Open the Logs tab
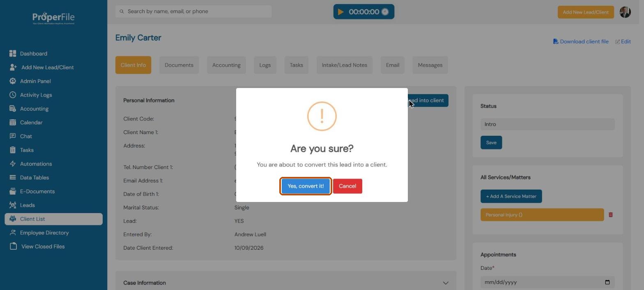 265,65
